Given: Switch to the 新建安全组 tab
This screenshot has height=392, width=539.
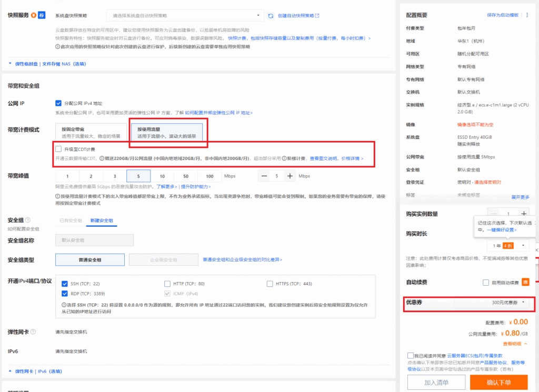Looking at the screenshot, I should pyautogui.click(x=102, y=220).
